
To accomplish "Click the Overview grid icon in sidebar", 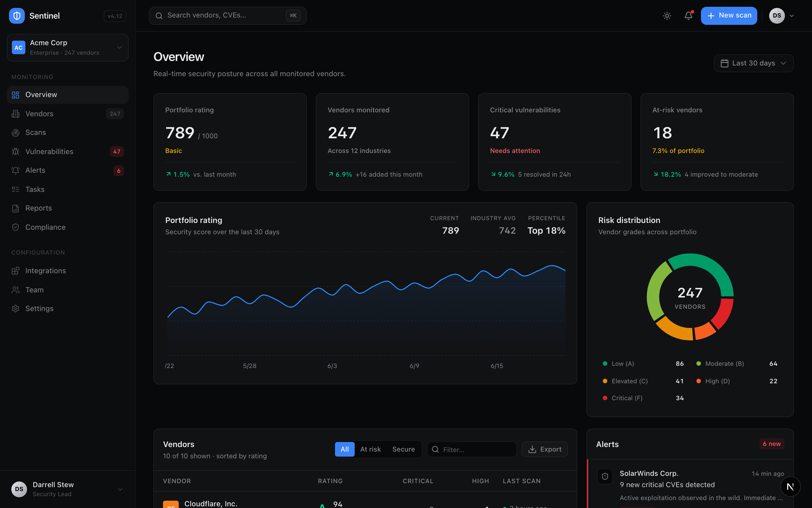I will 16,95.
